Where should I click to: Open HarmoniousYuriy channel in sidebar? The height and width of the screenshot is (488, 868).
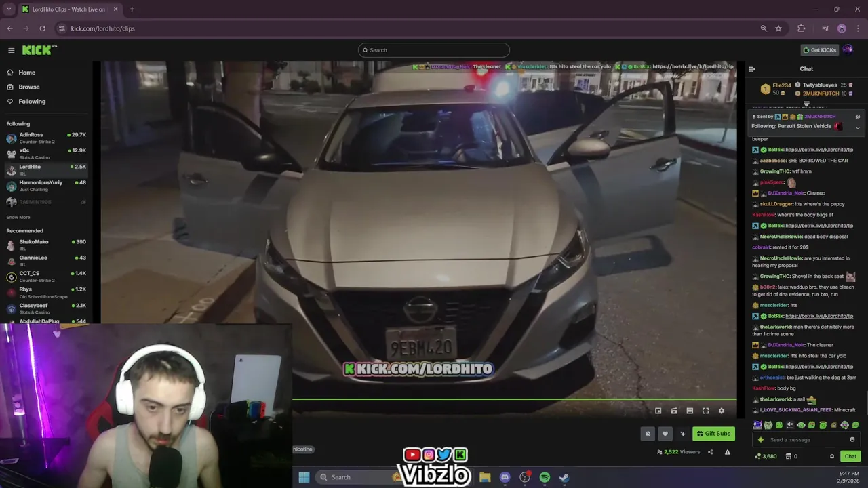(46, 185)
